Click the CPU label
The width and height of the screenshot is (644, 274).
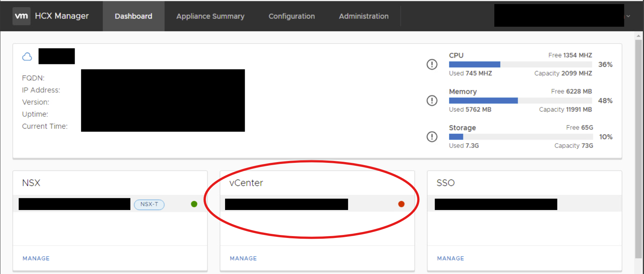(456, 55)
